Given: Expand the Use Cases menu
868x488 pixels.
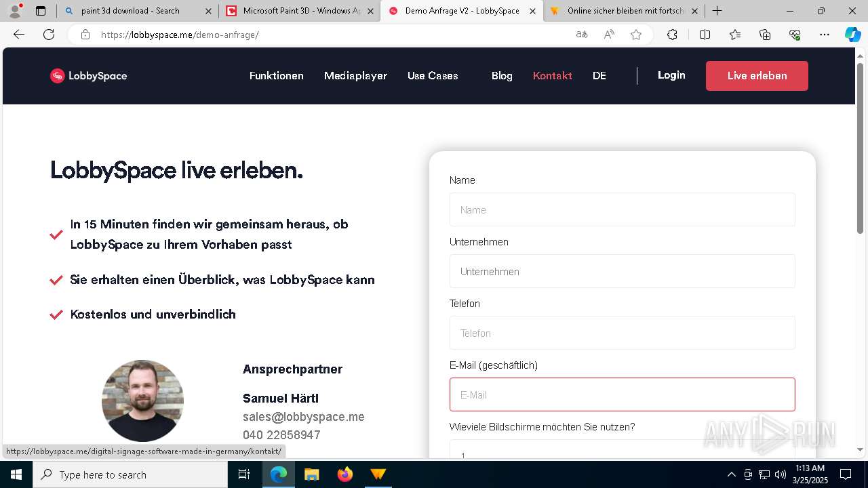Looking at the screenshot, I should (433, 76).
